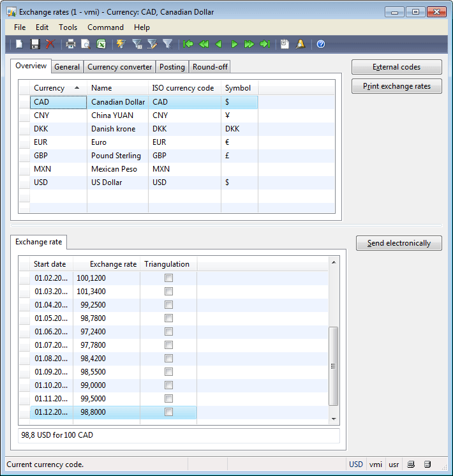Go to previous page double-arrow icon
Viewport: 453px width, 476px height.
(x=204, y=44)
